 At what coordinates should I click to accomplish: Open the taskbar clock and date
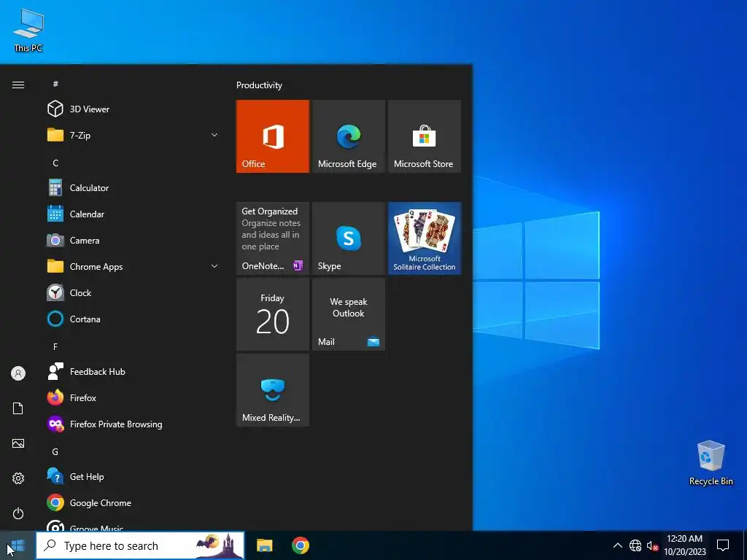pyautogui.click(x=684, y=545)
